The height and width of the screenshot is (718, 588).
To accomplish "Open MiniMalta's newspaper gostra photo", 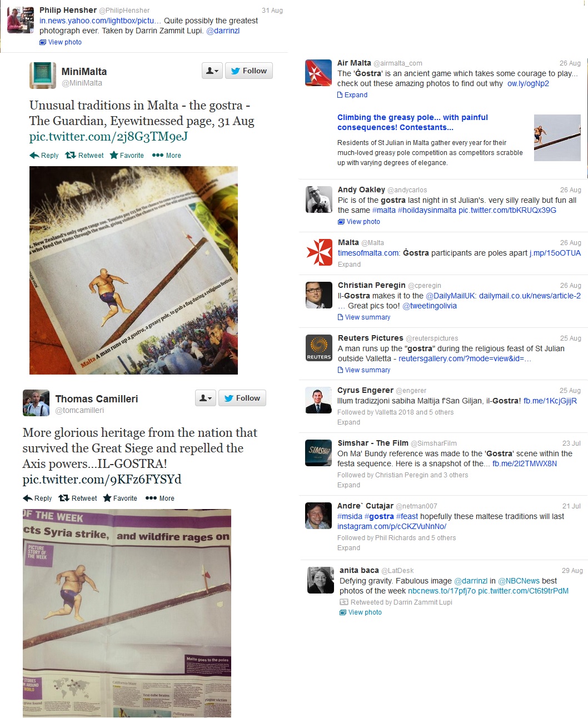I will [133, 270].
